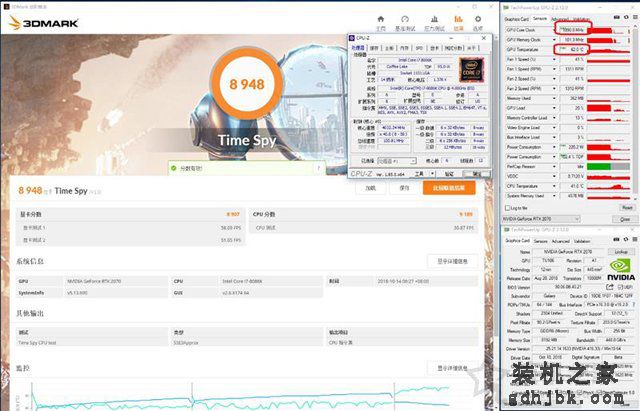This screenshot has height=411, width=640.
Task: Click the BIOS share/export icon in GPU-Z
Action: pos(610,287)
